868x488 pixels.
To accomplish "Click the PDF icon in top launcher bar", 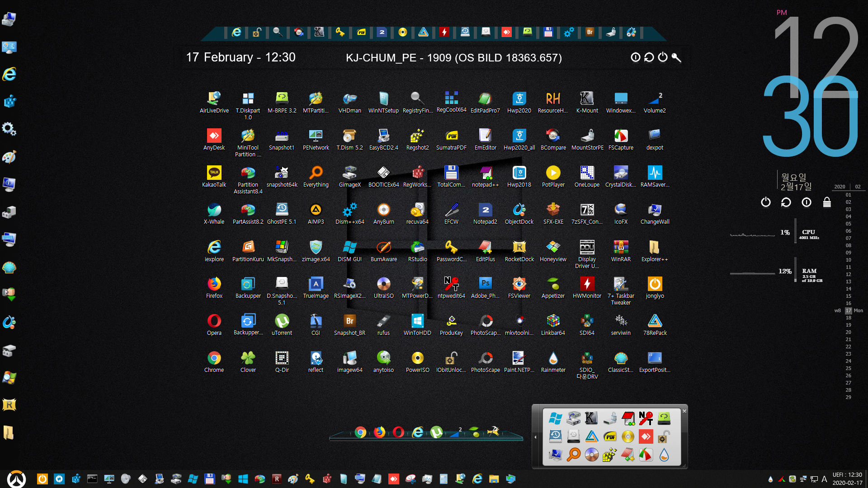I will pos(361,32).
